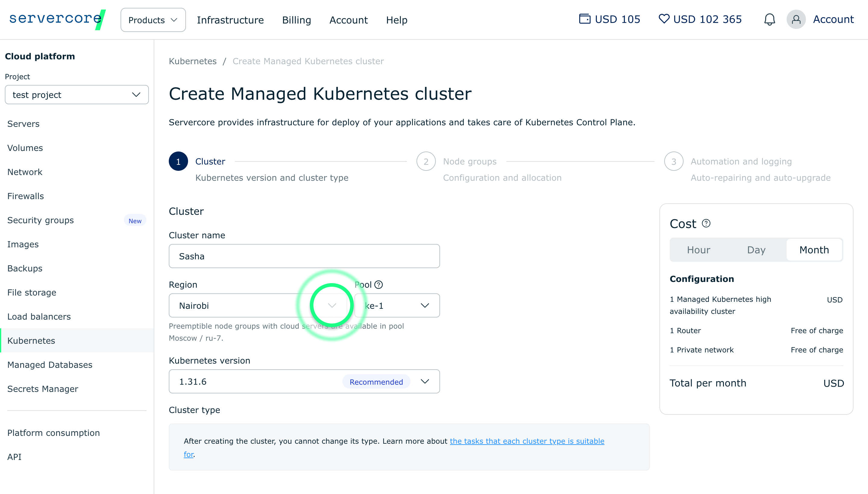868x494 pixels.
Task: Click the Cluster name input field
Action: (304, 256)
